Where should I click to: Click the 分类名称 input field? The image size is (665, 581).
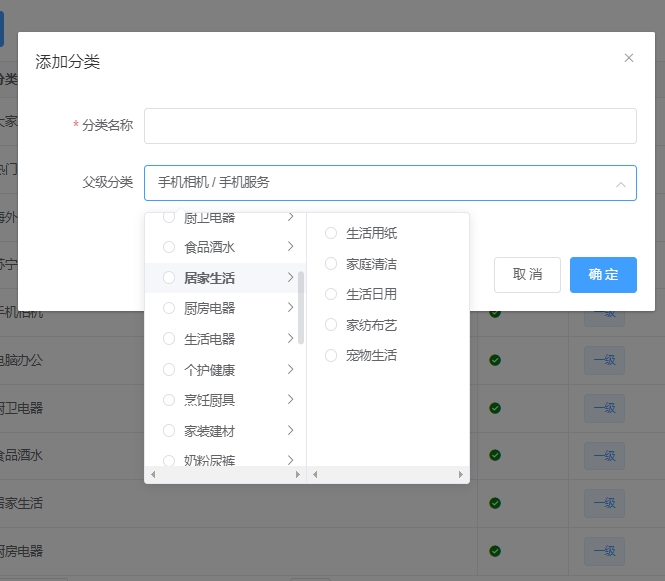tap(390, 126)
